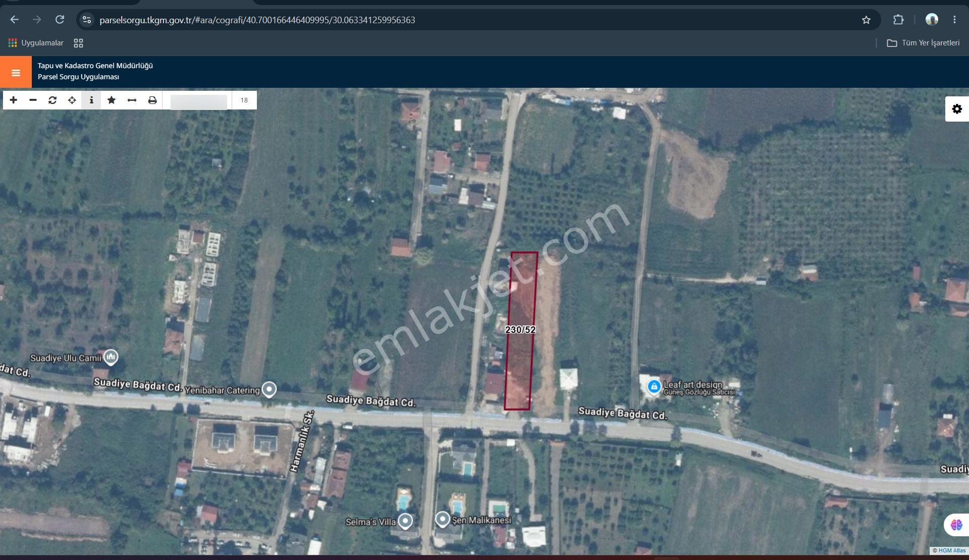Click Leaf art design shop marker

point(654,386)
